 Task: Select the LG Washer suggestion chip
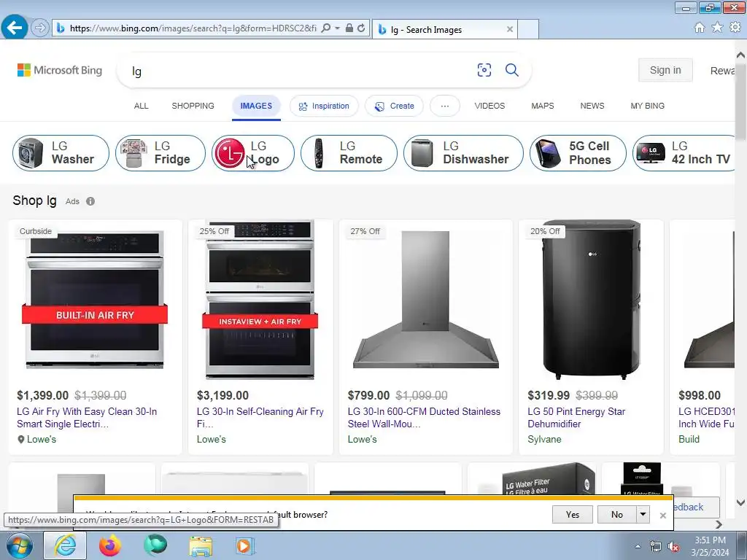[61, 153]
